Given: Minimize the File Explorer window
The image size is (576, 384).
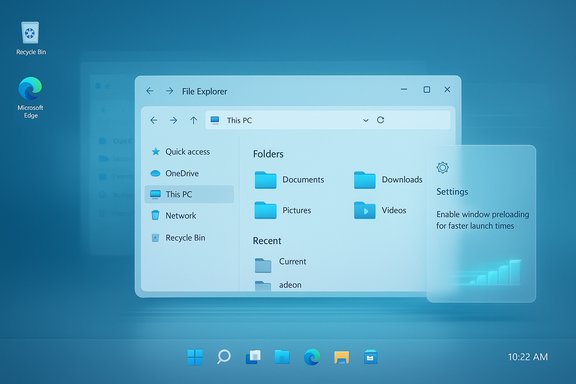Looking at the screenshot, I should 404,89.
